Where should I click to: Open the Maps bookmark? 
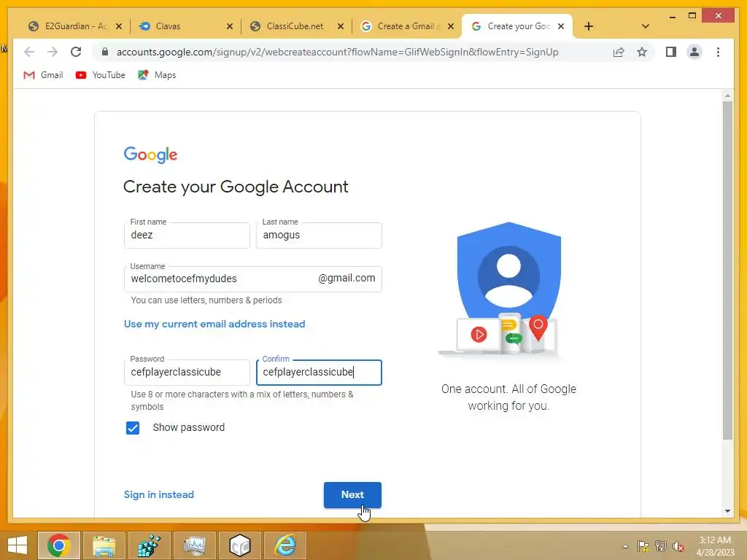157,75
